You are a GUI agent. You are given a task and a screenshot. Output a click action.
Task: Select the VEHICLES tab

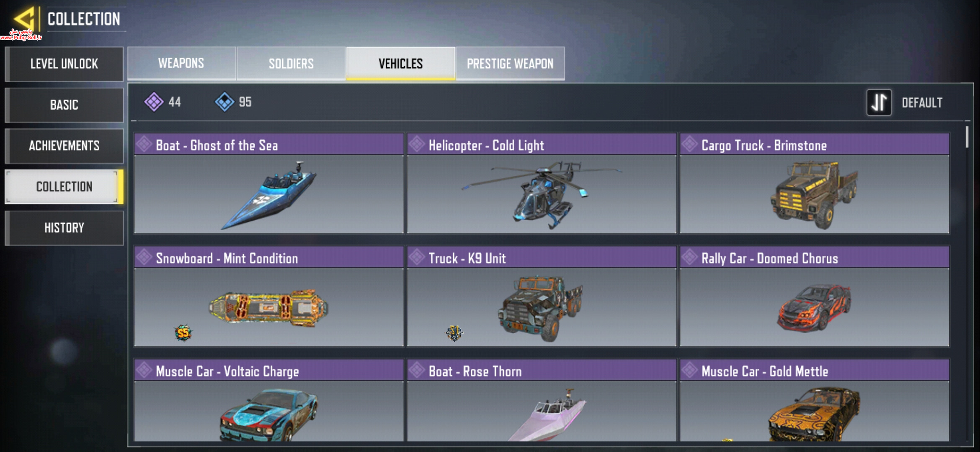[x=401, y=63]
